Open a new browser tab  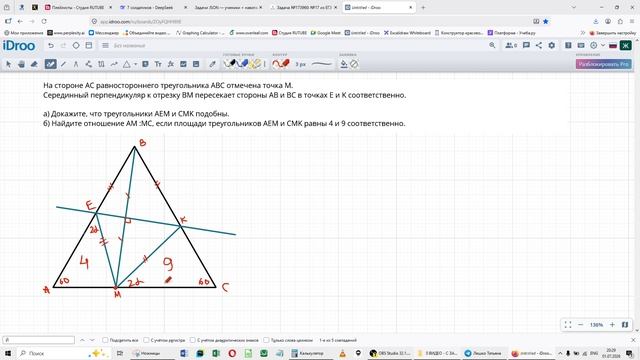point(423,7)
